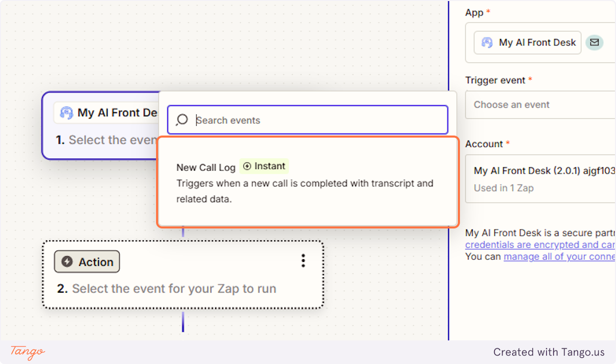Click the Instant badge on New Call Log
The width and height of the screenshot is (616, 364).
(x=264, y=166)
